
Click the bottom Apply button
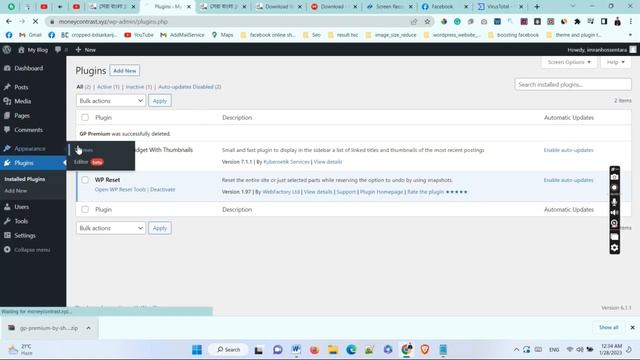point(160,228)
